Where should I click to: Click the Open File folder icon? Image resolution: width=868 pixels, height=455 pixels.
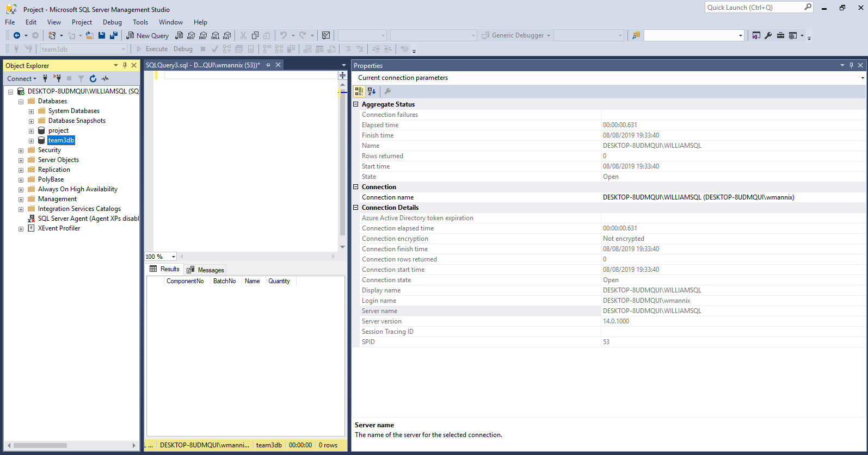(x=90, y=35)
